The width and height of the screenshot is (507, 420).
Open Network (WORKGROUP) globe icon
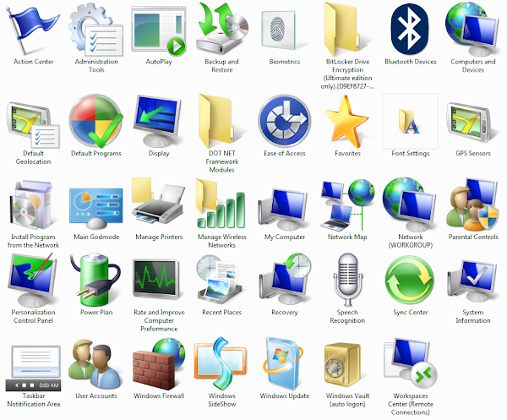click(x=409, y=204)
